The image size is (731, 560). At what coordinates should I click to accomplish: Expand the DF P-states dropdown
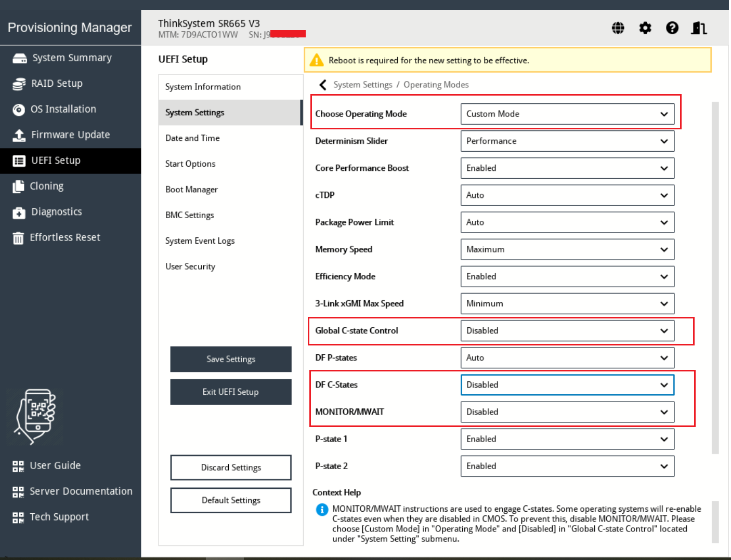[x=567, y=358]
